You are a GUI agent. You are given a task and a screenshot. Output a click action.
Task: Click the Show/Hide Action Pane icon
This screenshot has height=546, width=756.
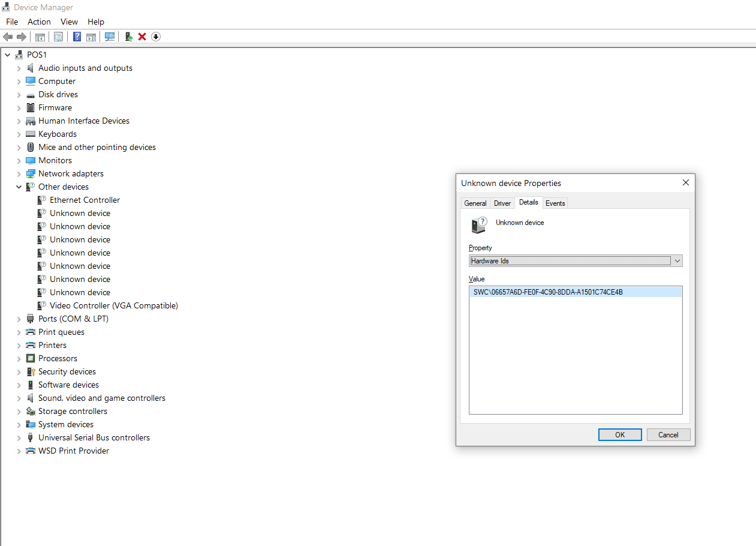91,37
